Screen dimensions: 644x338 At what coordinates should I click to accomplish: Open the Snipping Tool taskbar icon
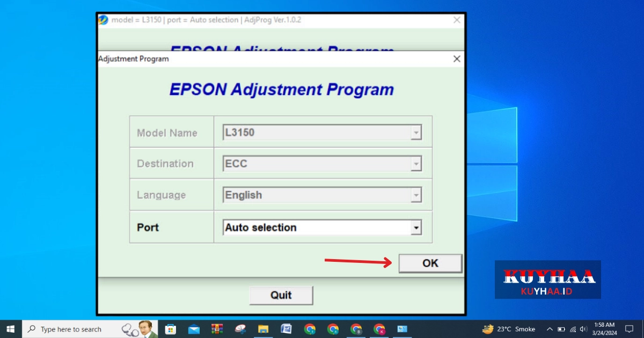click(x=240, y=329)
